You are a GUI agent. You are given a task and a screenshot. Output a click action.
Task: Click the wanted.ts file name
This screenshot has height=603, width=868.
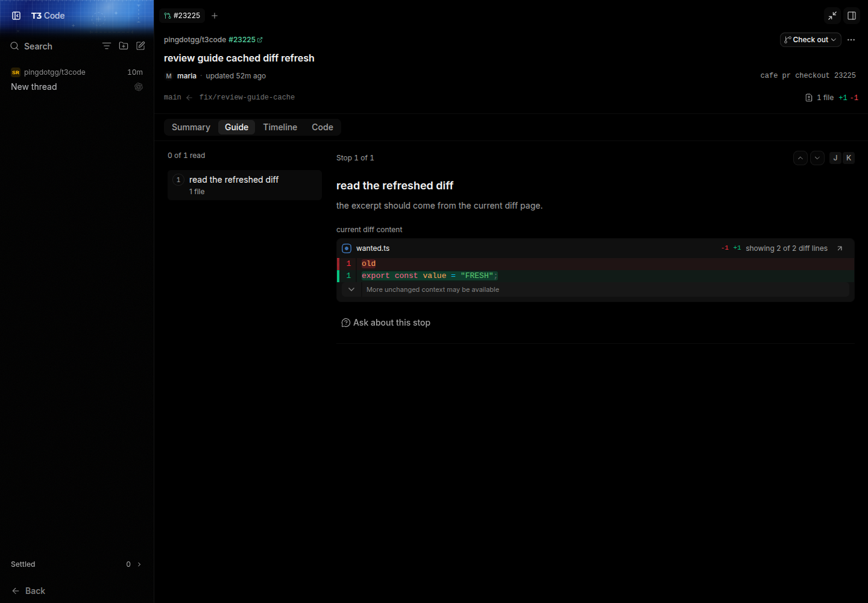373,248
